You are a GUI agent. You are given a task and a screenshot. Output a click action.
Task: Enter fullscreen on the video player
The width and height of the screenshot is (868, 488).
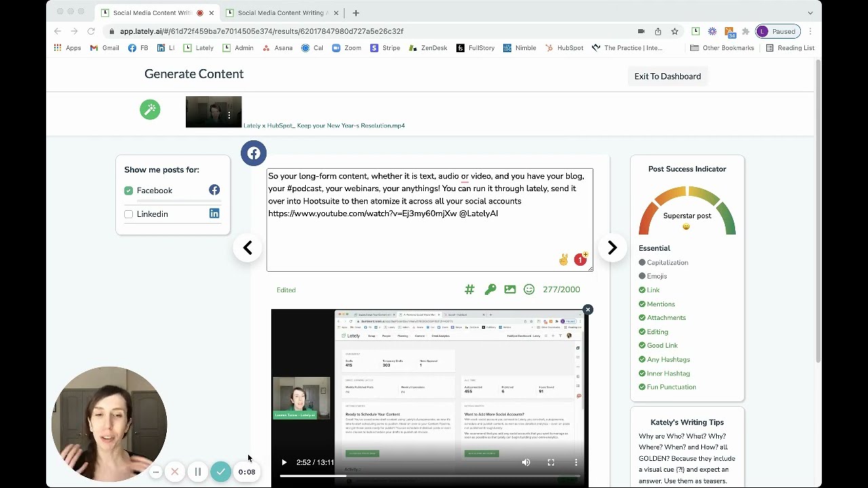click(x=551, y=462)
